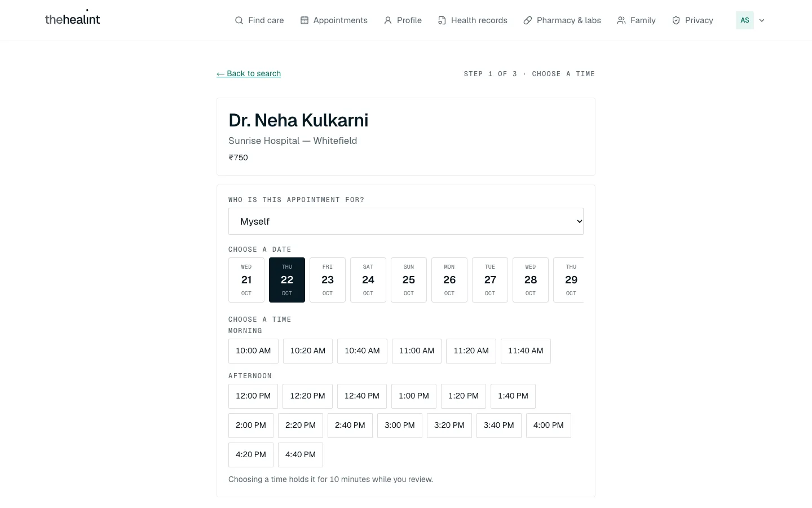The width and height of the screenshot is (812, 508).
Task: Select Sat 24 Oct date
Action: tap(368, 280)
